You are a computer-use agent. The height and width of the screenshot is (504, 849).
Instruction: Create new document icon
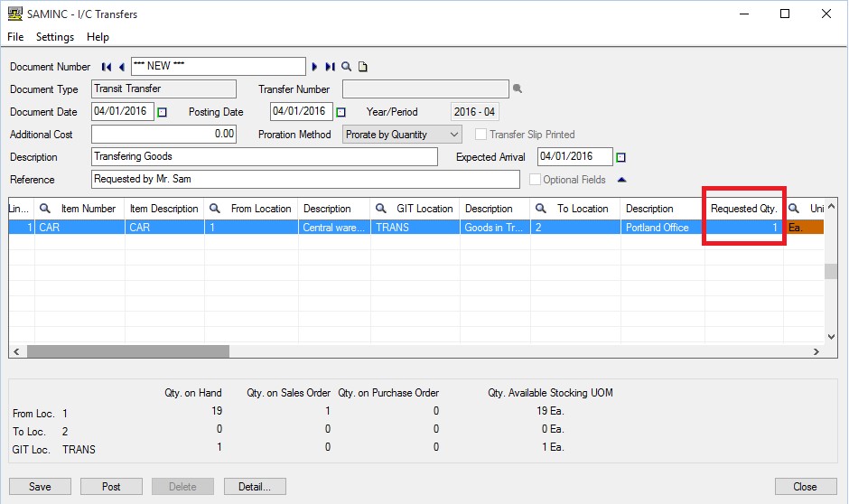click(x=363, y=67)
